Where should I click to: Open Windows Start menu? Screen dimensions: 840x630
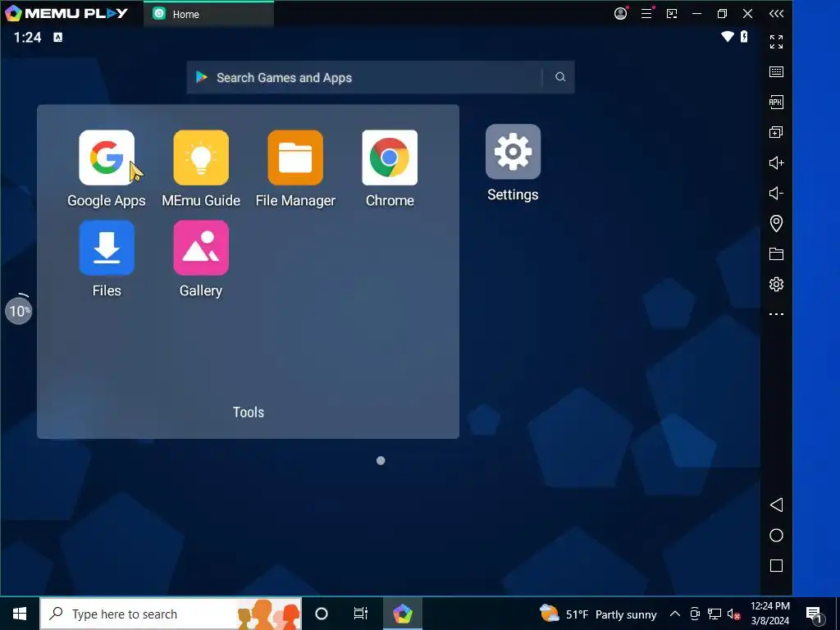[x=20, y=614]
